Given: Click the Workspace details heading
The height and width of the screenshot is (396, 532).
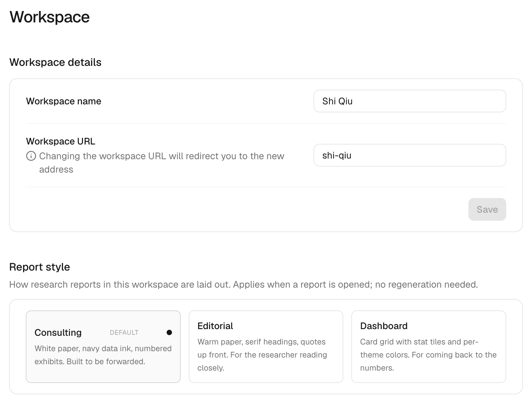Looking at the screenshot, I should tap(56, 62).
